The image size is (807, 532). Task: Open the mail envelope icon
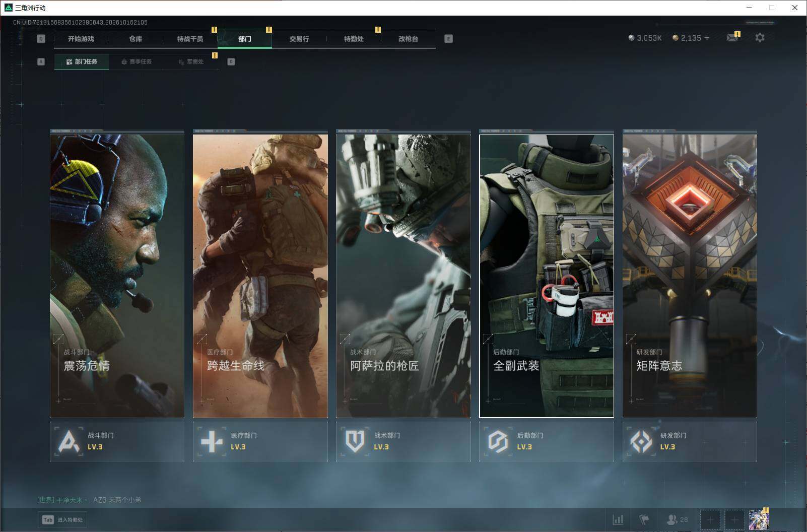[732, 38]
